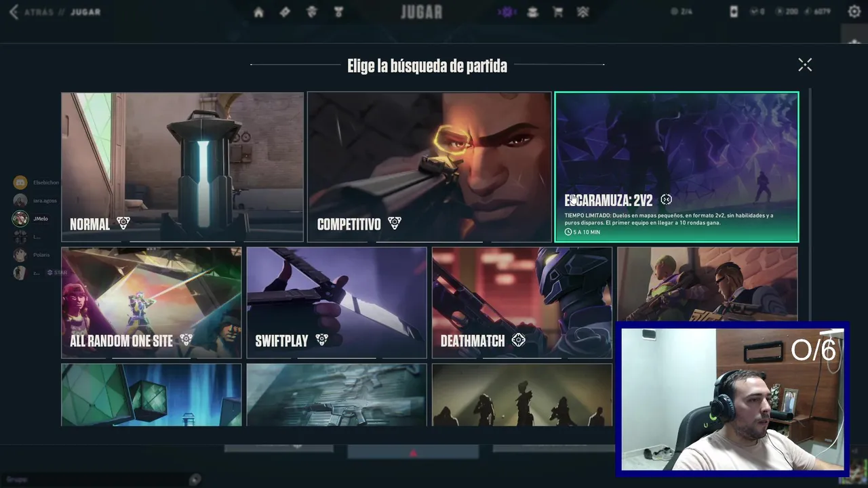The image size is (868, 488).
Task: Select the silhouetted team mode card in bottom row
Action: click(x=522, y=395)
